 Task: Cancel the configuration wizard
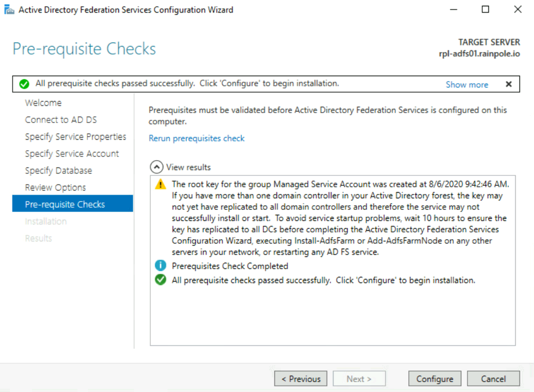[493, 379]
